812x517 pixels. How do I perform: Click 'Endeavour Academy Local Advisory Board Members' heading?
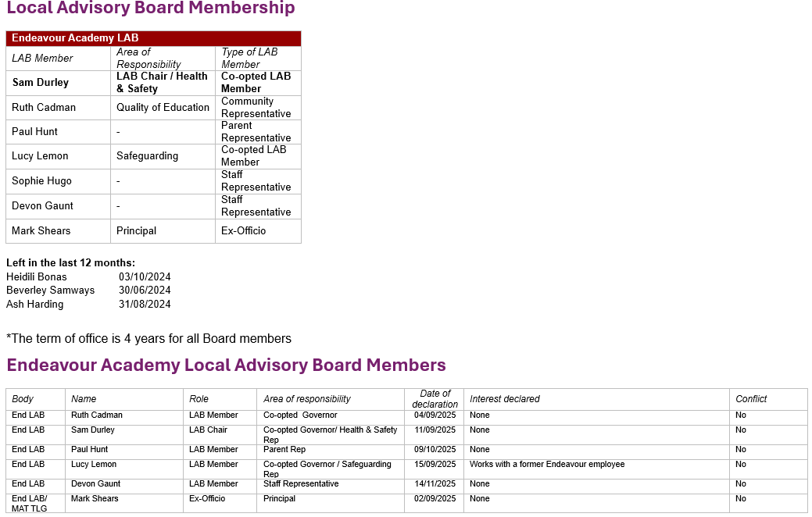coord(226,365)
